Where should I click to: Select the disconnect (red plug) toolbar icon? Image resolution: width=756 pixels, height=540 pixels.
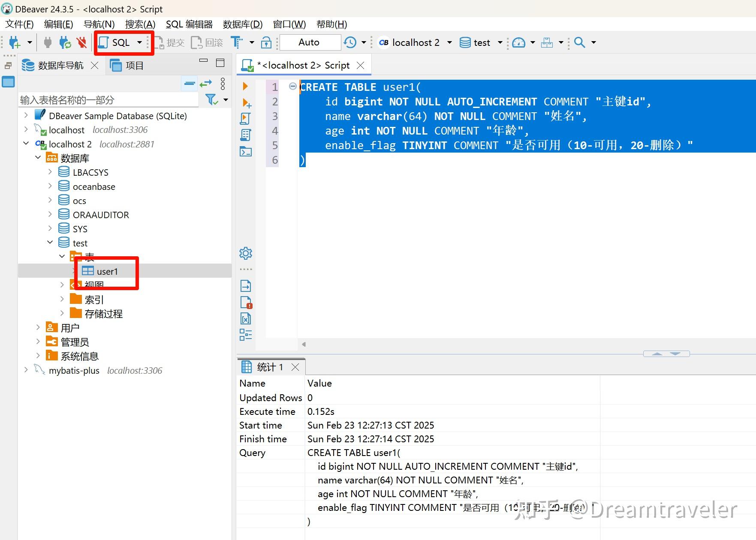click(81, 42)
